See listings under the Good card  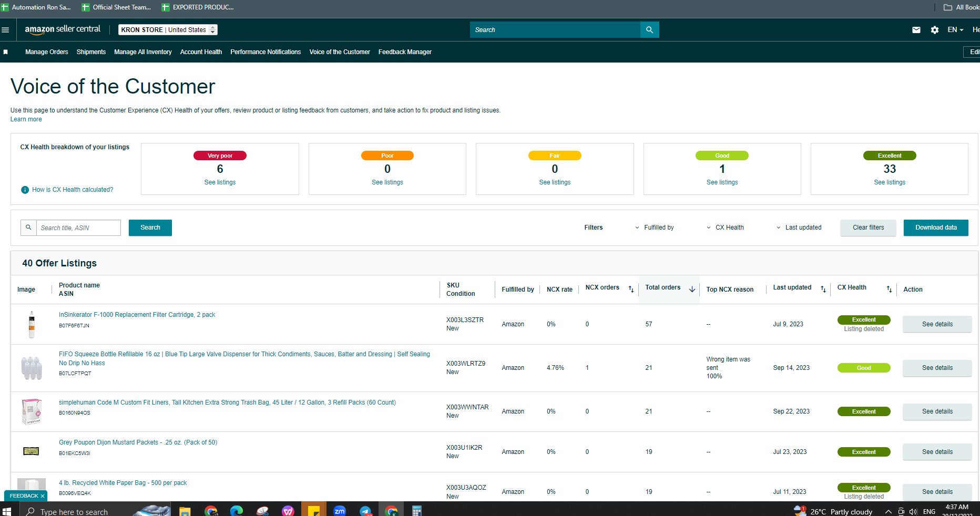point(722,182)
